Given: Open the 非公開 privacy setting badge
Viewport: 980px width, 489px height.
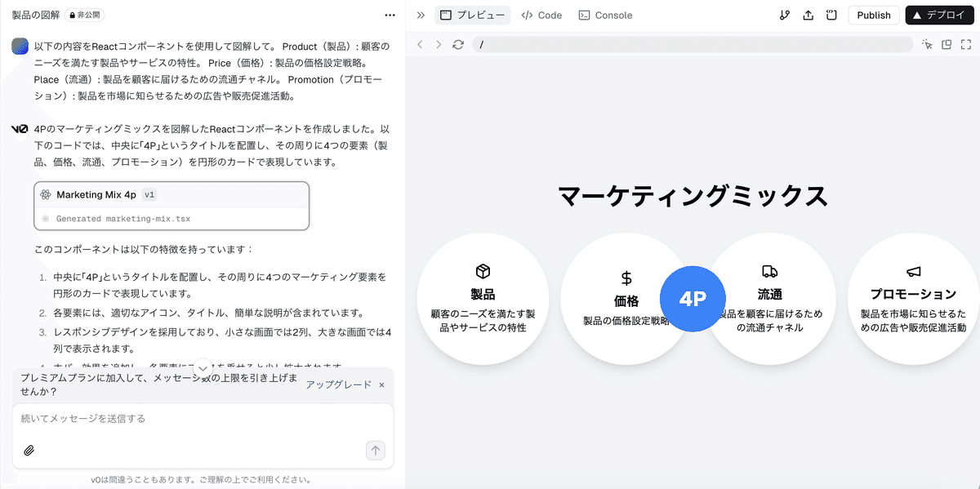Looking at the screenshot, I should [86, 15].
